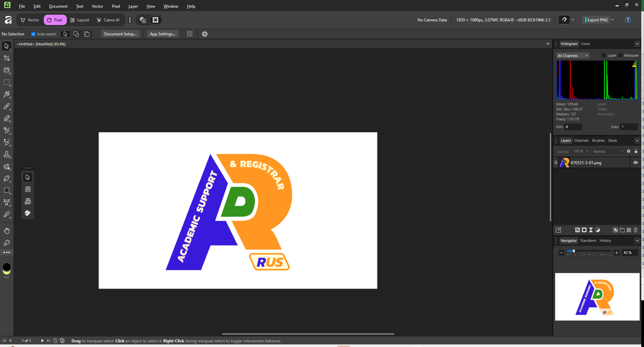
Task: Open App Settings
Action: pyautogui.click(x=163, y=34)
